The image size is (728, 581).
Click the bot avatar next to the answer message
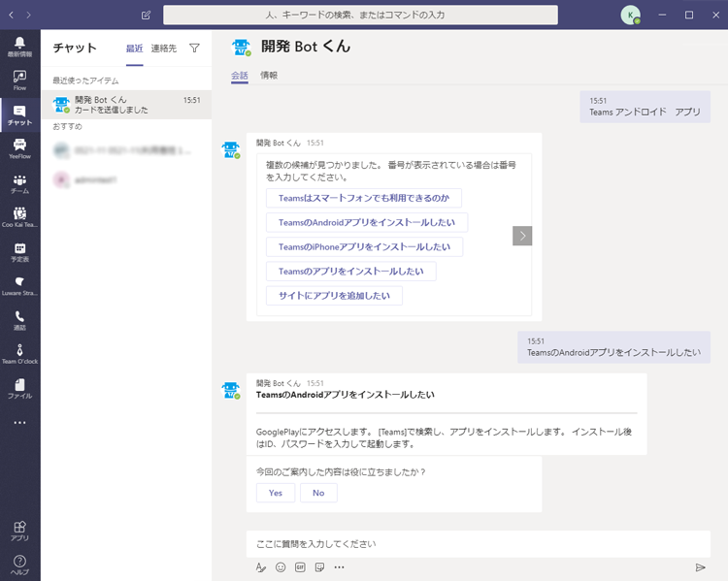point(231,390)
